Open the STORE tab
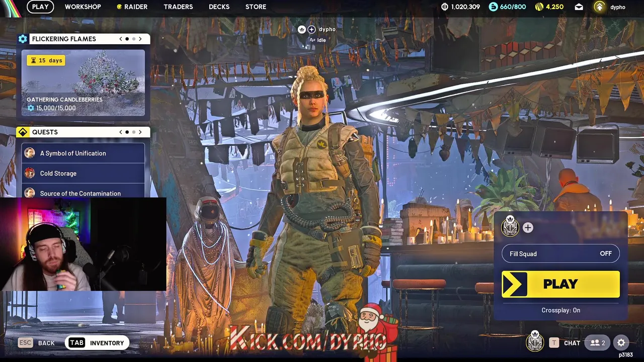Screen dimensions: 644x362 tap(256, 7)
